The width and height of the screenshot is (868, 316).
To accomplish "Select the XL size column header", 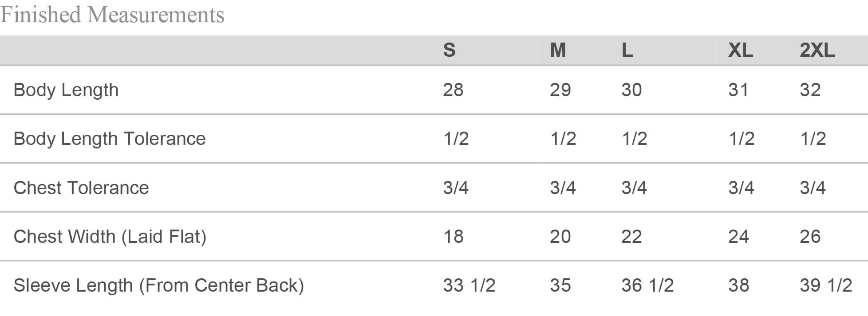I will pos(740,50).
